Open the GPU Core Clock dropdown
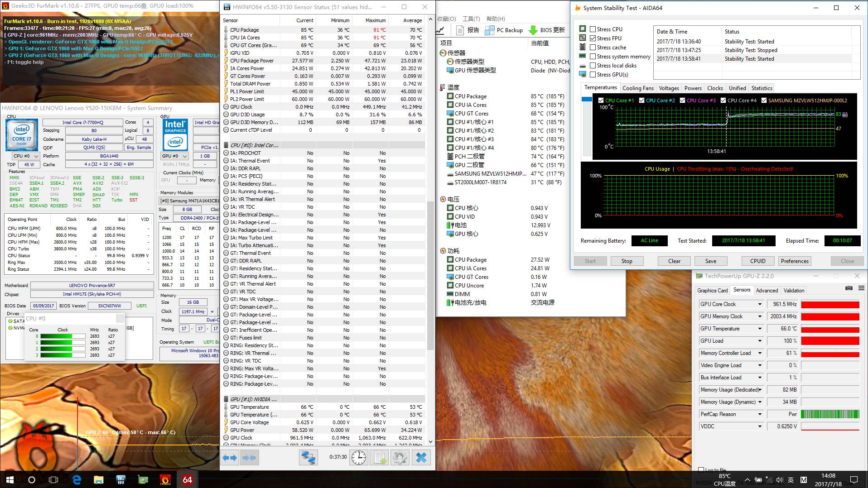 pyautogui.click(x=760, y=304)
